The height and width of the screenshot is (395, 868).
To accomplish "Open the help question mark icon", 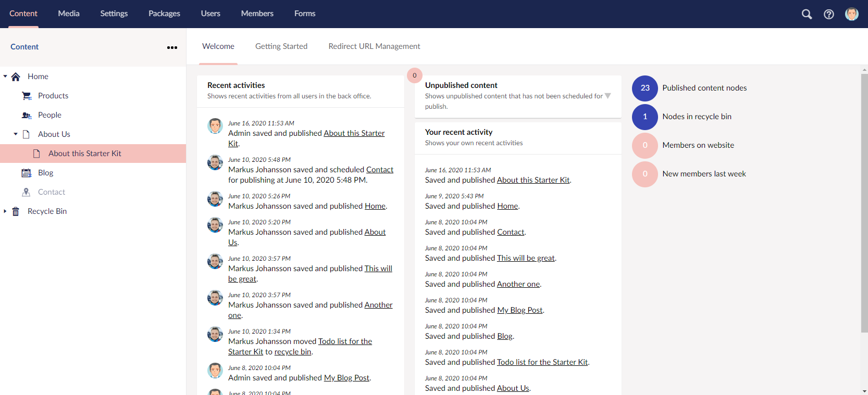I will [x=829, y=14].
